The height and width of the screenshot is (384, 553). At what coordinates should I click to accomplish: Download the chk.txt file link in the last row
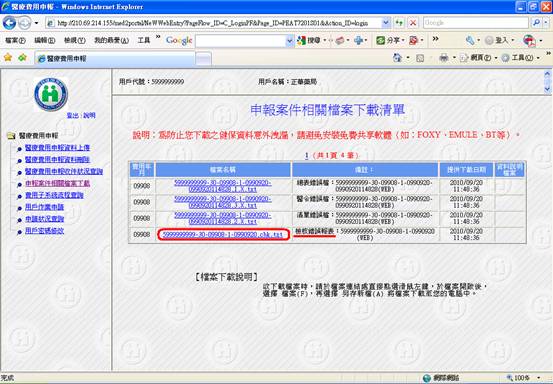[x=223, y=234]
